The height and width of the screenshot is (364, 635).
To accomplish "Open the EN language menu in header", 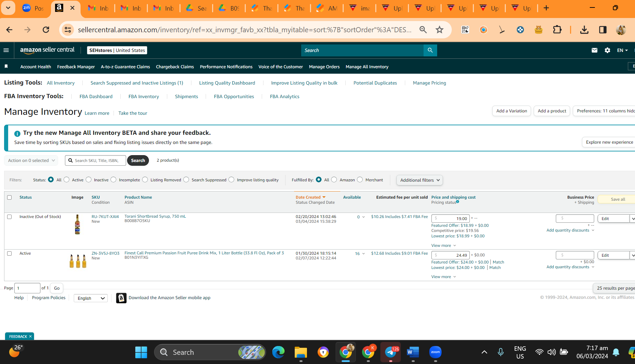I will coord(622,50).
